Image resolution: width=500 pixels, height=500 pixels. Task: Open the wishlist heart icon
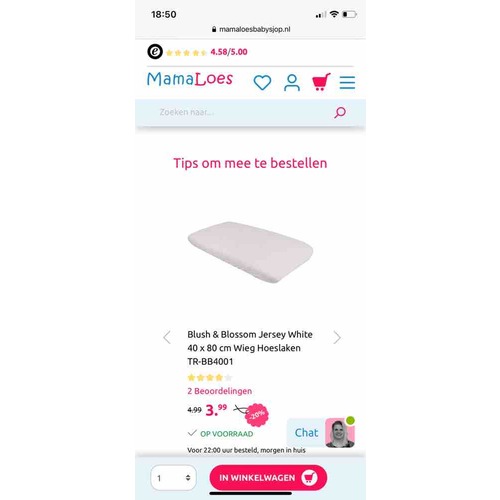pos(262,82)
